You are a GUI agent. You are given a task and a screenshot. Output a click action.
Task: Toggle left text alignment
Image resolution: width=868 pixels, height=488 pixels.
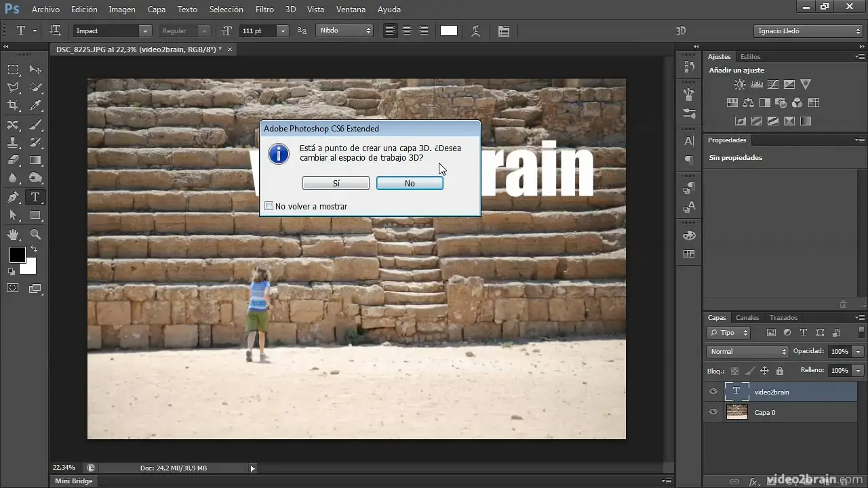(391, 30)
